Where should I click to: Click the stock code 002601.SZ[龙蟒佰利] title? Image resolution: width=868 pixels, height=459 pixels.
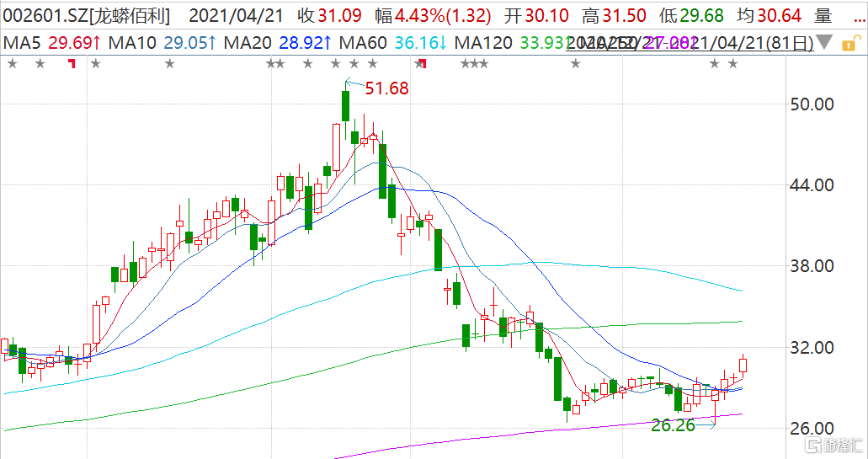[x=87, y=16]
